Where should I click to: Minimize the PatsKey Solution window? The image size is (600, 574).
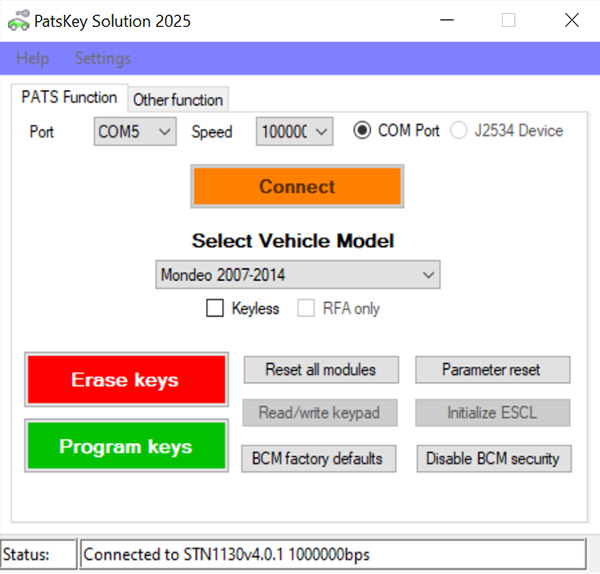point(447,20)
